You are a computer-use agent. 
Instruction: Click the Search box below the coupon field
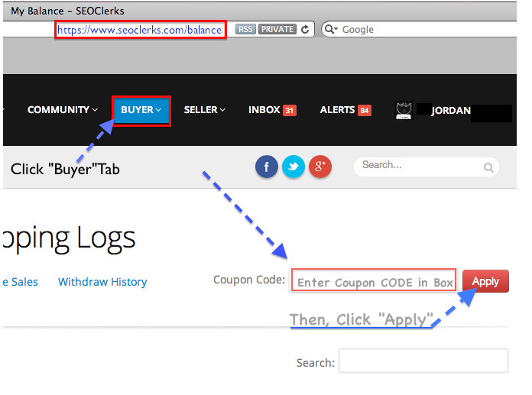[x=423, y=361]
